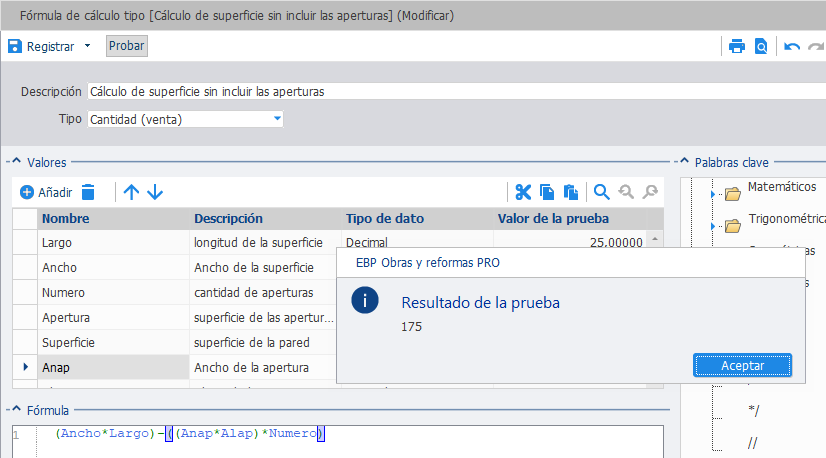
Task: Cut the selected row with scissors
Action: 523,192
